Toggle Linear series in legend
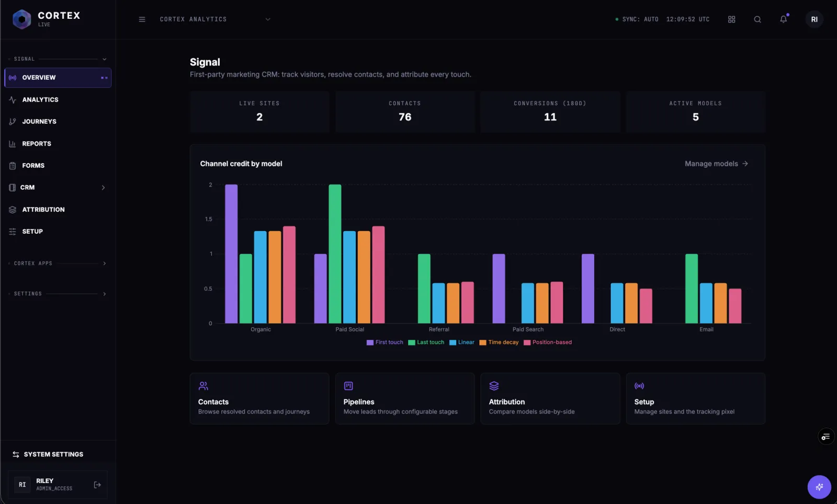Viewport: 837px width, 504px height. tap(462, 342)
